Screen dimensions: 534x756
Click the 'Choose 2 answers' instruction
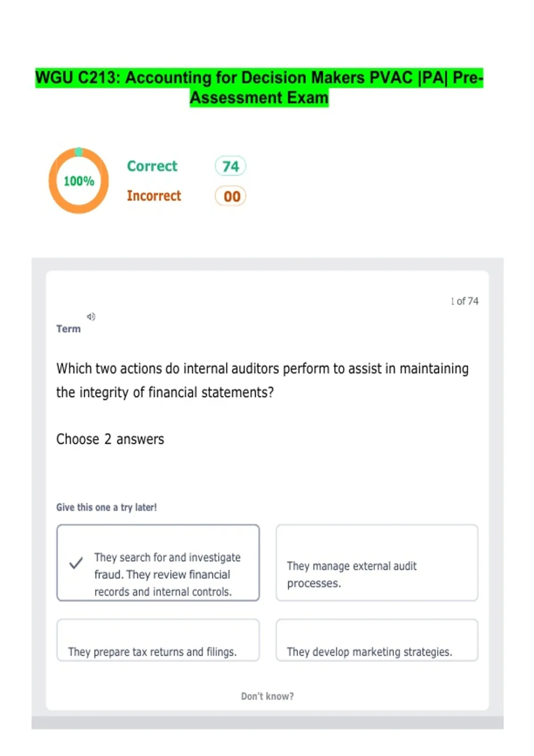110,439
